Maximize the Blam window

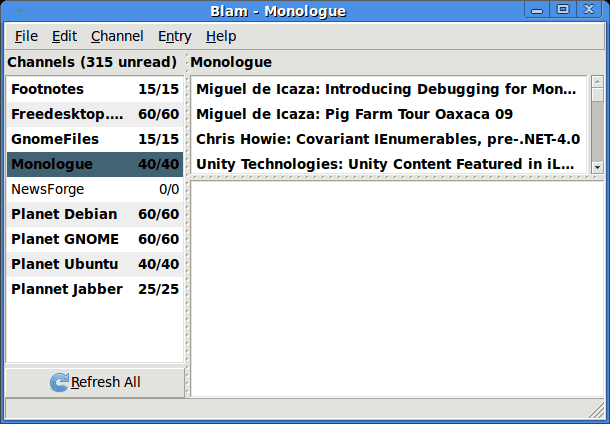(563, 9)
